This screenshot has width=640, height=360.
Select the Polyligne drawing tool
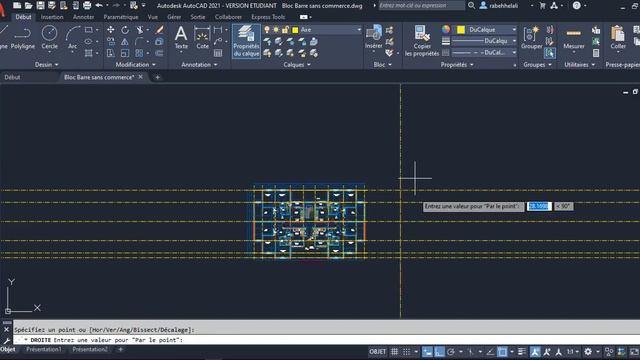tap(22, 38)
